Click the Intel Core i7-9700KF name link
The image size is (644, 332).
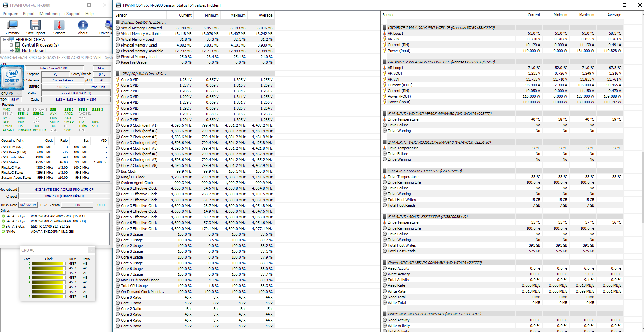pyautogui.click(x=54, y=68)
